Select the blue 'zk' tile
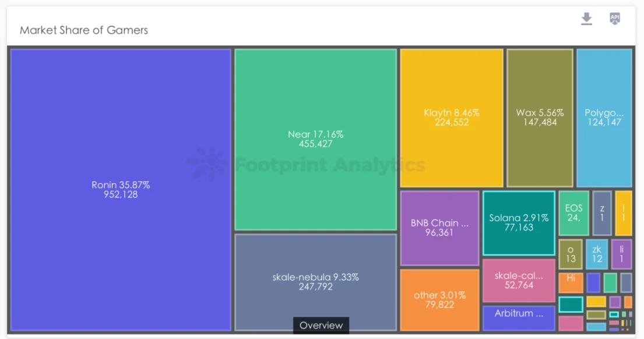 tap(597, 254)
